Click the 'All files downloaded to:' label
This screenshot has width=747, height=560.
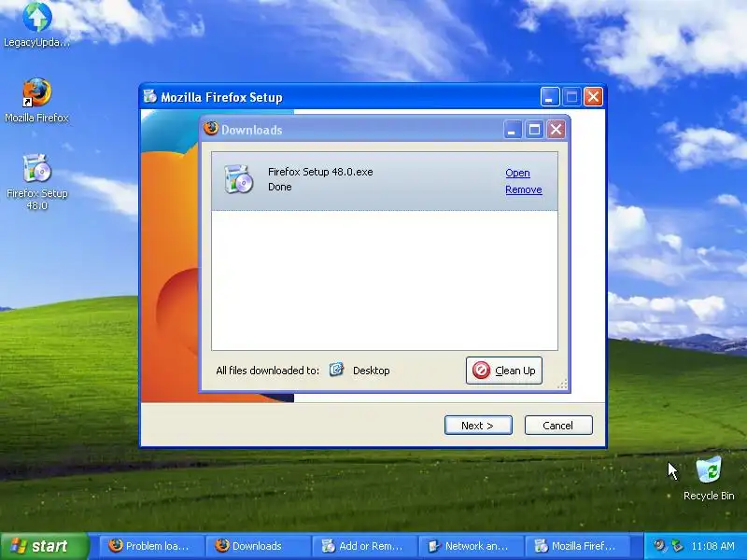(267, 371)
